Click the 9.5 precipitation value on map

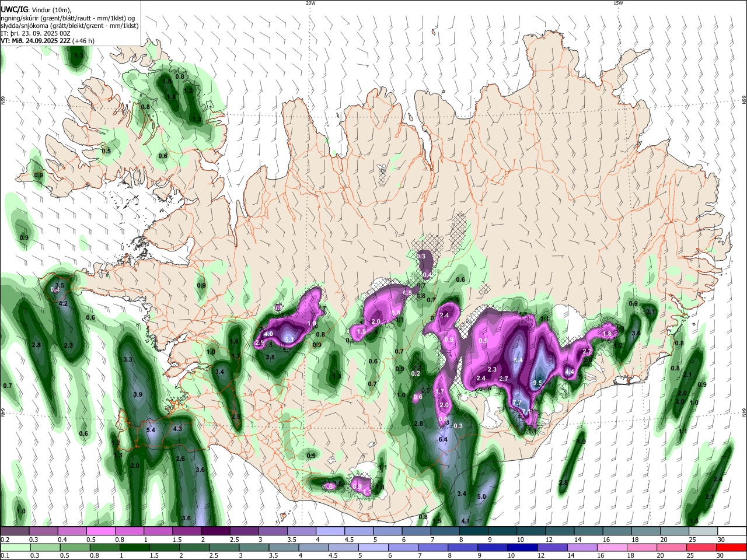[538, 383]
